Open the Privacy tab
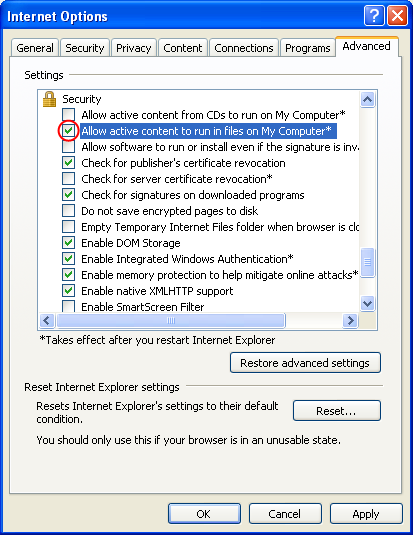Screen dimensions: 413x535 coord(133,48)
